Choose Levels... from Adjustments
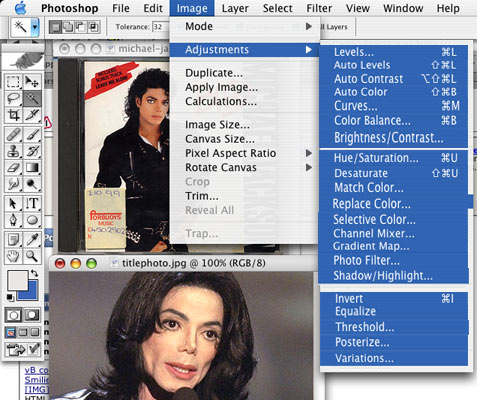Screen dimensions: 477x400 click(x=393, y=52)
